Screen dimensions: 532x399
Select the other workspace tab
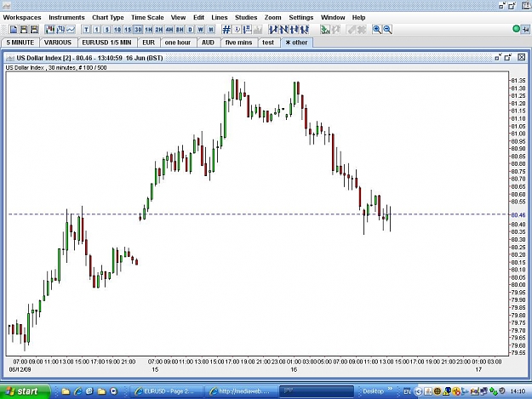pyautogui.click(x=296, y=43)
